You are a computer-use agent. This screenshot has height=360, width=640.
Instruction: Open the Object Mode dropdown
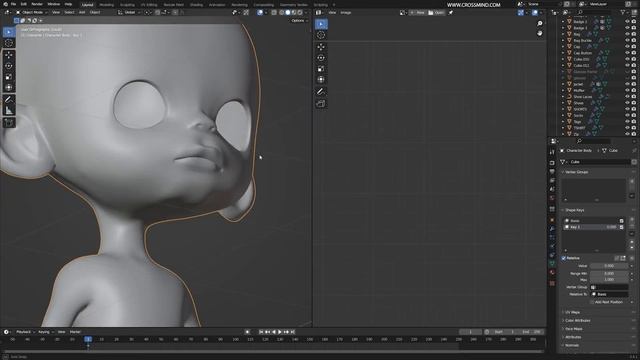pyautogui.click(x=31, y=12)
